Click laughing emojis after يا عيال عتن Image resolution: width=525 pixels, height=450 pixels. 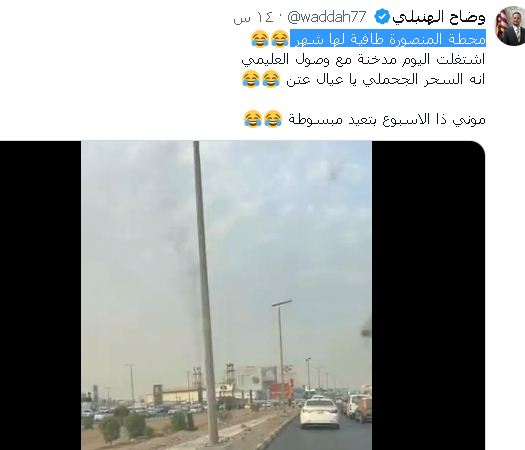pos(260,79)
